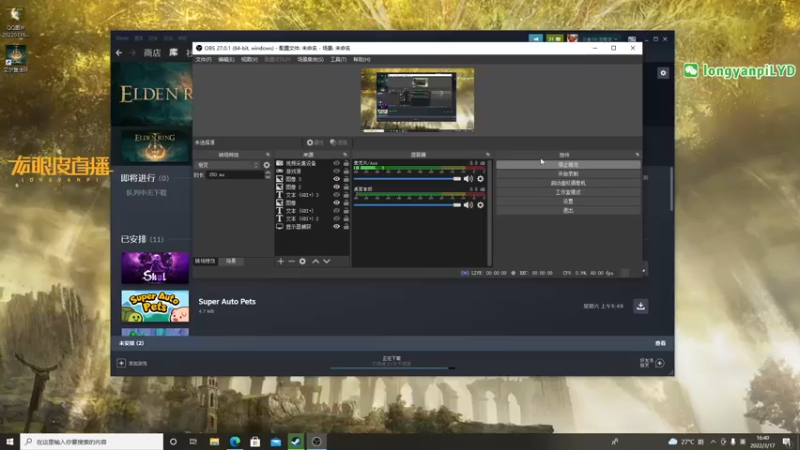Click the Steam download progress bar
800x450 pixels.
pyautogui.click(x=392, y=368)
